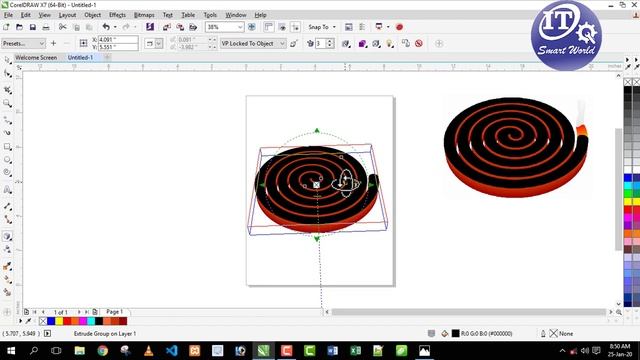Go to next page arrow in page navigator
Viewport: 640px width, 360px height.
(79, 312)
